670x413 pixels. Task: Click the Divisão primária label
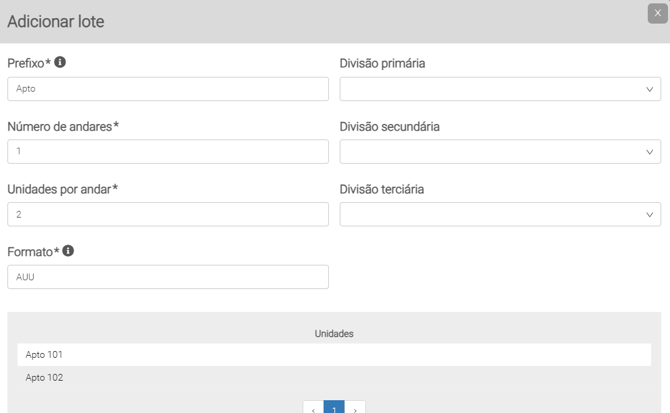382,64
